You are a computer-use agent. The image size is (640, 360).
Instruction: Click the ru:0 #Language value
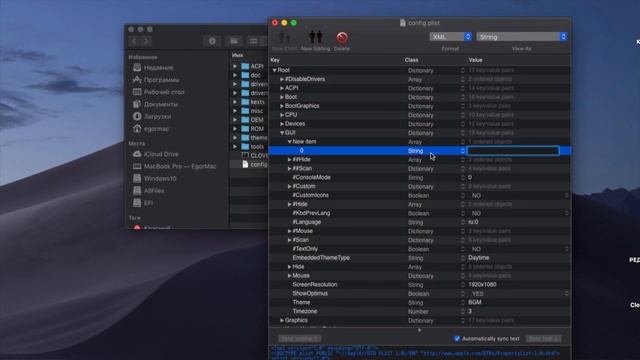473,222
